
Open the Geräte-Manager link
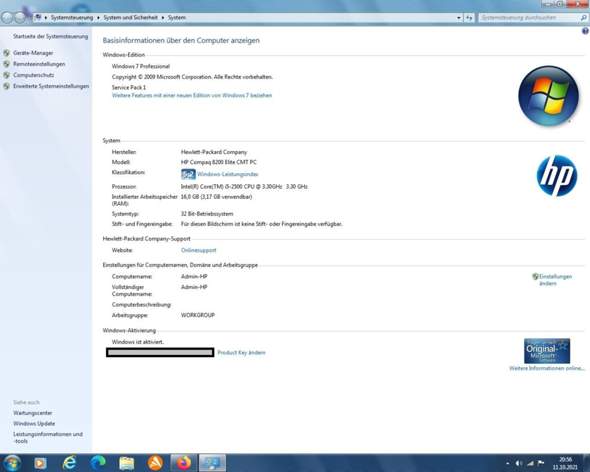pyautogui.click(x=33, y=53)
